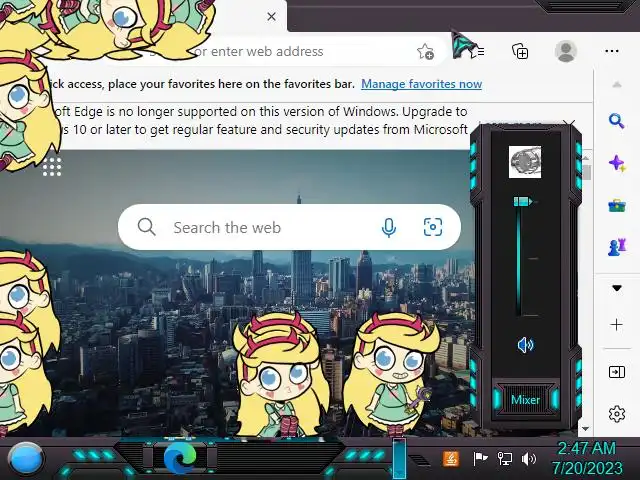Expand sidebar items with black down arrow

pyautogui.click(x=617, y=288)
